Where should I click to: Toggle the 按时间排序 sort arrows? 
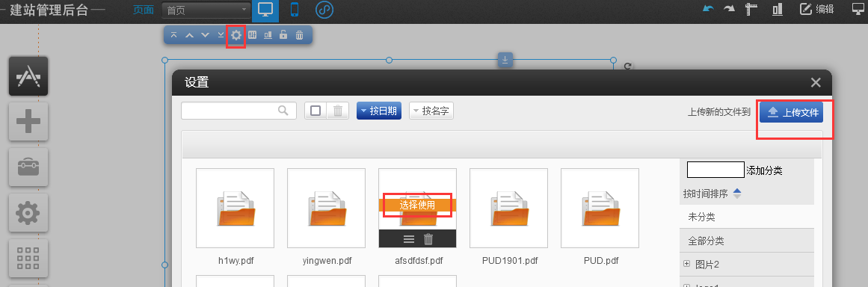pos(737,194)
